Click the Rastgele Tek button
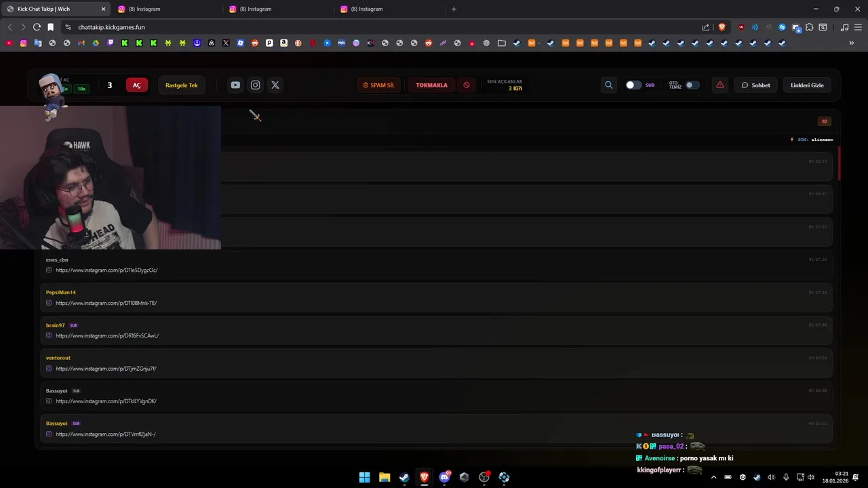 tap(182, 85)
